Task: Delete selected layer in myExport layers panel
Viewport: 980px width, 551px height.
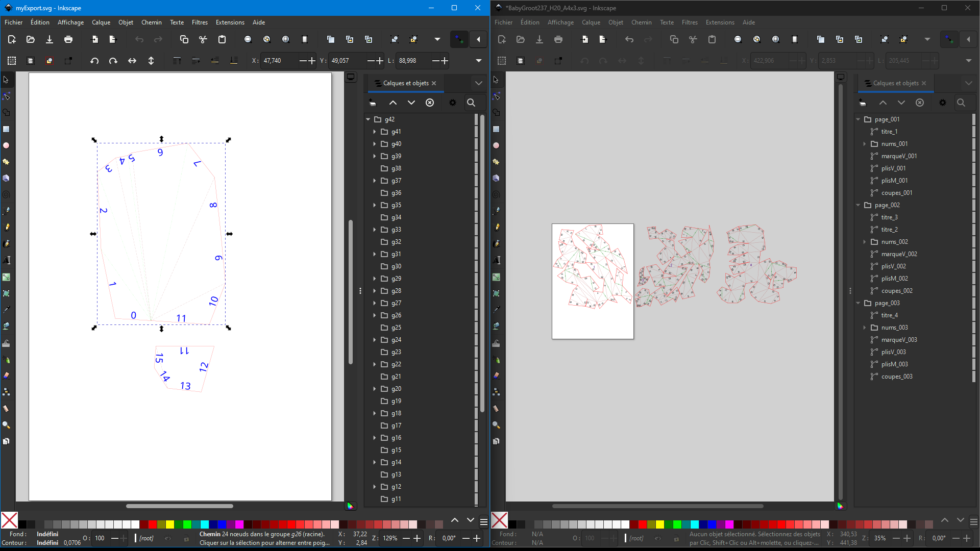Action: pos(430,103)
